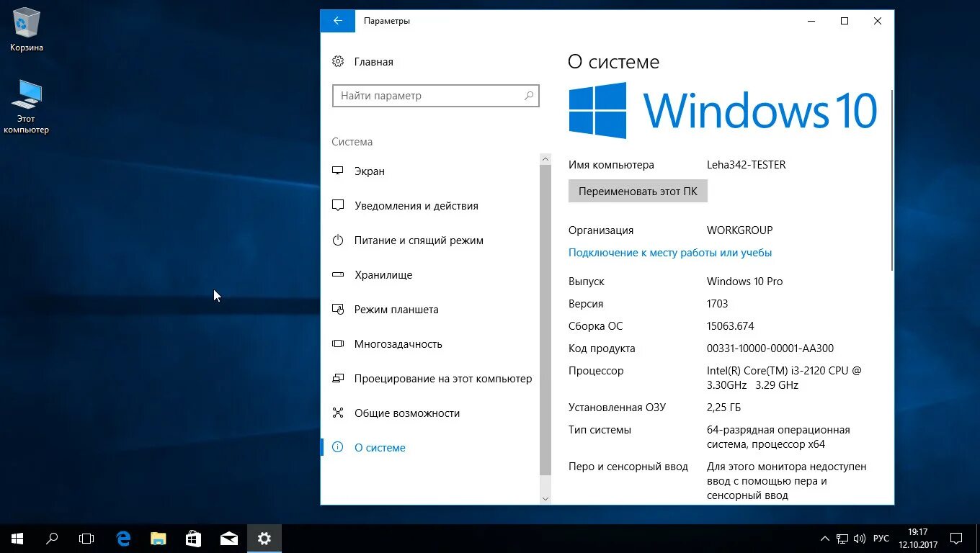This screenshot has width=980, height=553.
Task: Click product code 00331-10000-00001-AA300
Action: coord(770,349)
